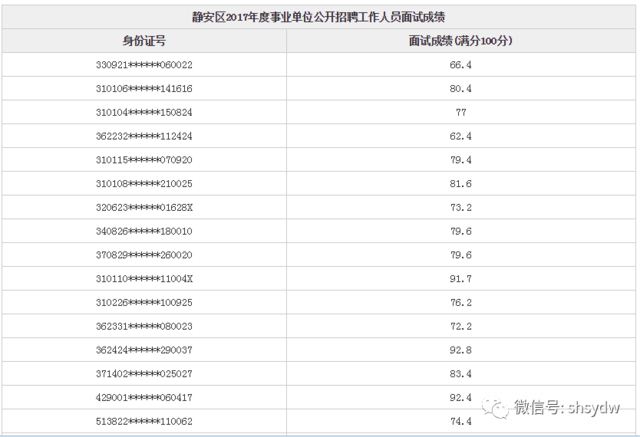This screenshot has height=437, width=640.
Task: Select ID cell 340826******180010
Action: (144, 231)
